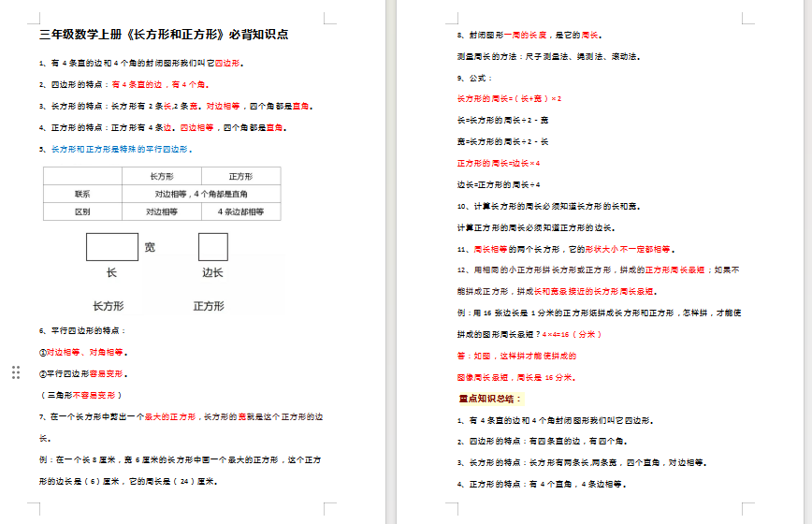Click the red text 四边形 in item 1
Image resolution: width=812 pixels, height=524 pixels.
point(229,63)
